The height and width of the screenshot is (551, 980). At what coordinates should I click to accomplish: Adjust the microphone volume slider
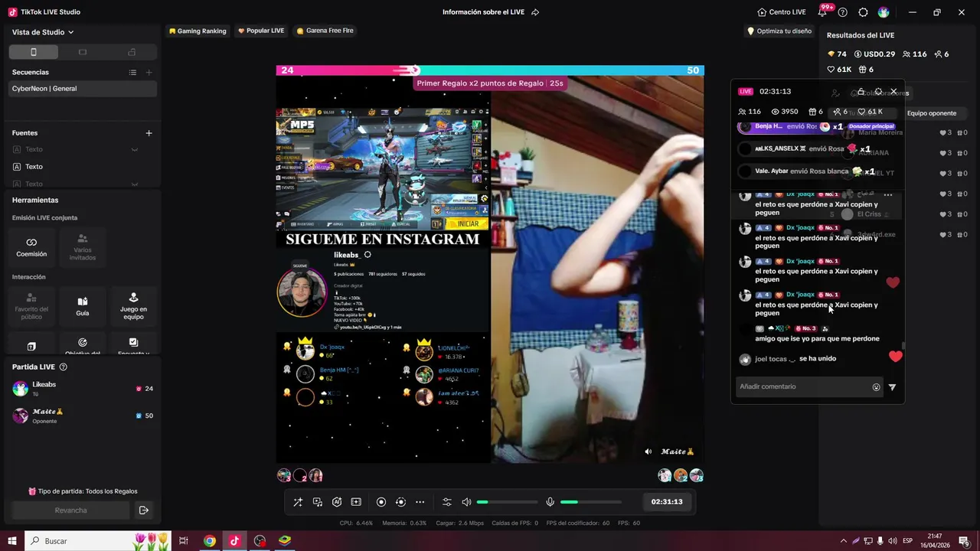tap(590, 502)
